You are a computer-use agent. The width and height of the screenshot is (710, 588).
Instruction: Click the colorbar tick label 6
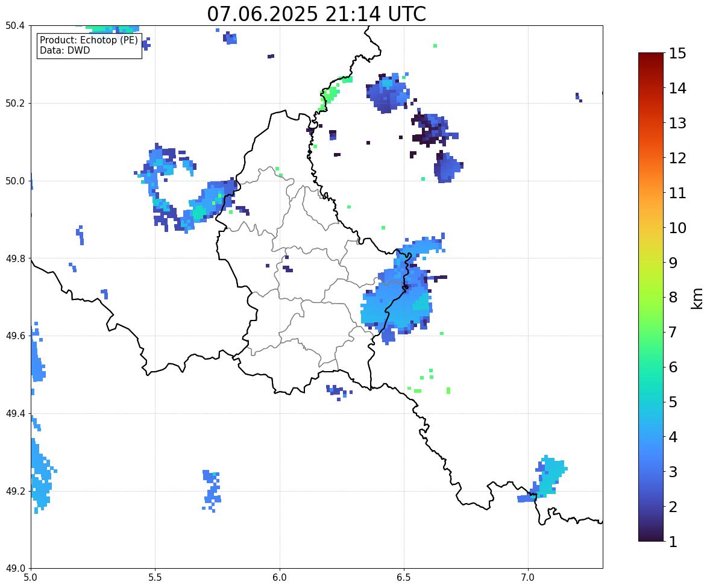pyautogui.click(x=673, y=367)
